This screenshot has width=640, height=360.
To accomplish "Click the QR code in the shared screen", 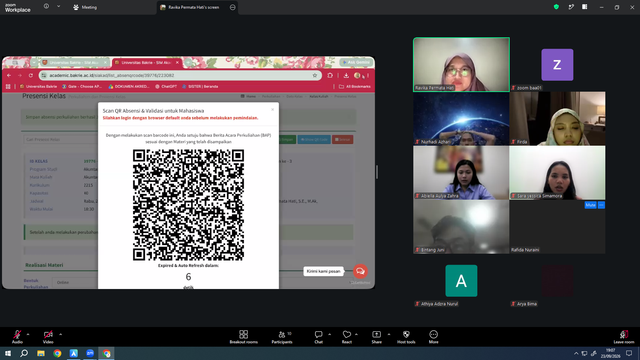I will pos(188,205).
